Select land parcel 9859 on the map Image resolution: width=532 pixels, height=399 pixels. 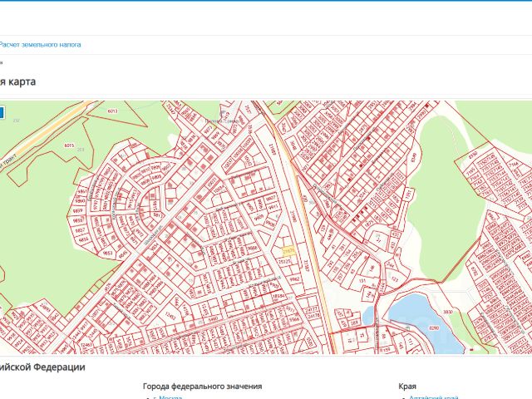point(77,210)
